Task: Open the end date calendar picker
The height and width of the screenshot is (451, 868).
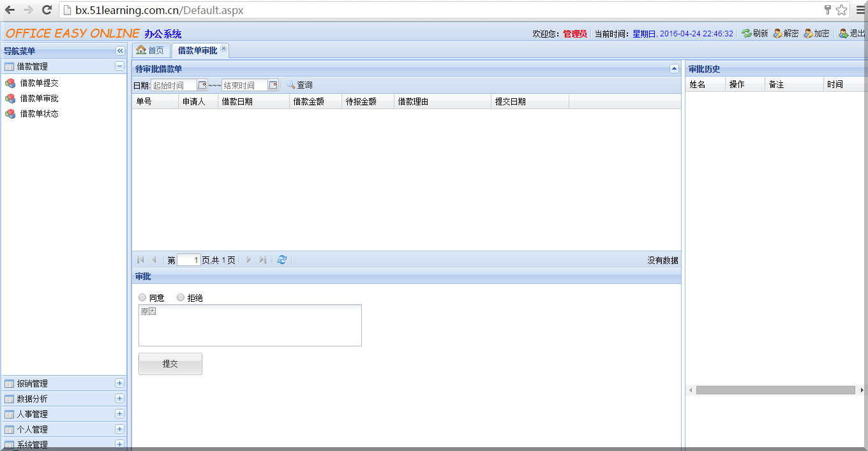Action: pos(274,84)
